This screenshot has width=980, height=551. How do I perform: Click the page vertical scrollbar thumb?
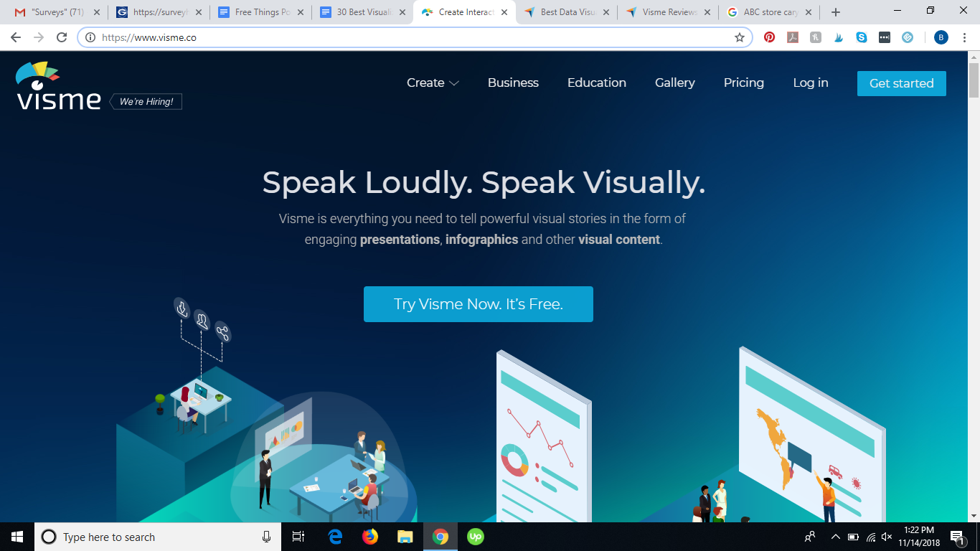click(x=974, y=80)
